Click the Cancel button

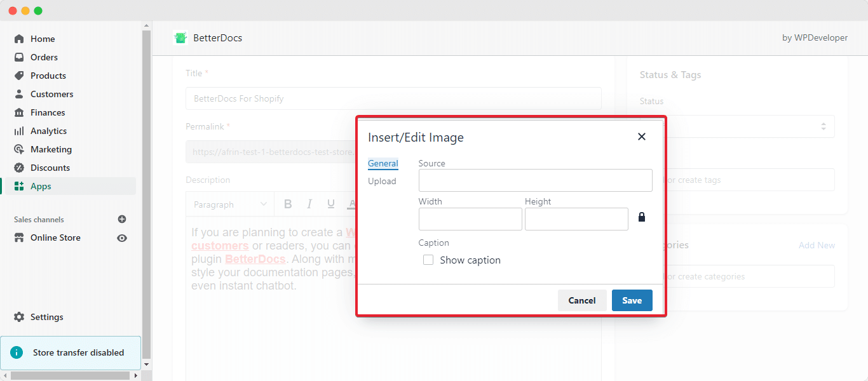[x=582, y=300]
